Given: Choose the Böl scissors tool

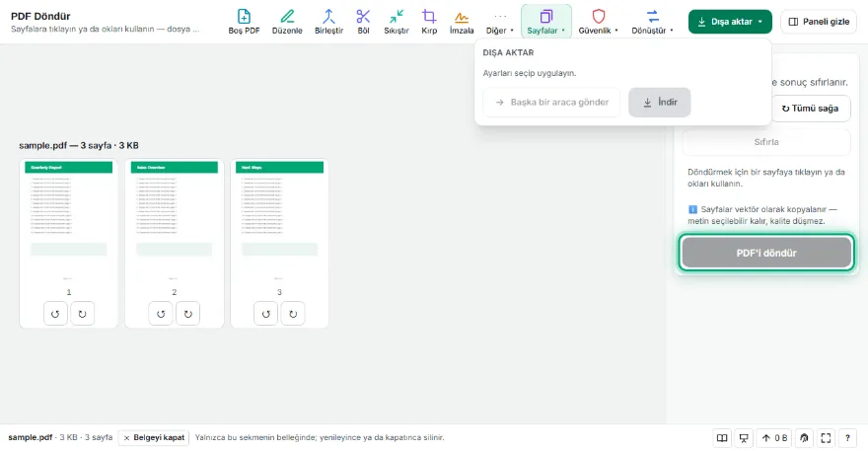Looking at the screenshot, I should click(363, 22).
